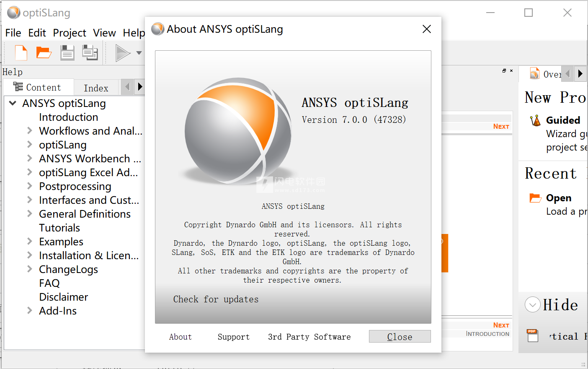The height and width of the screenshot is (369, 588).
Task: Expand the General Definitions node
Action: click(29, 214)
